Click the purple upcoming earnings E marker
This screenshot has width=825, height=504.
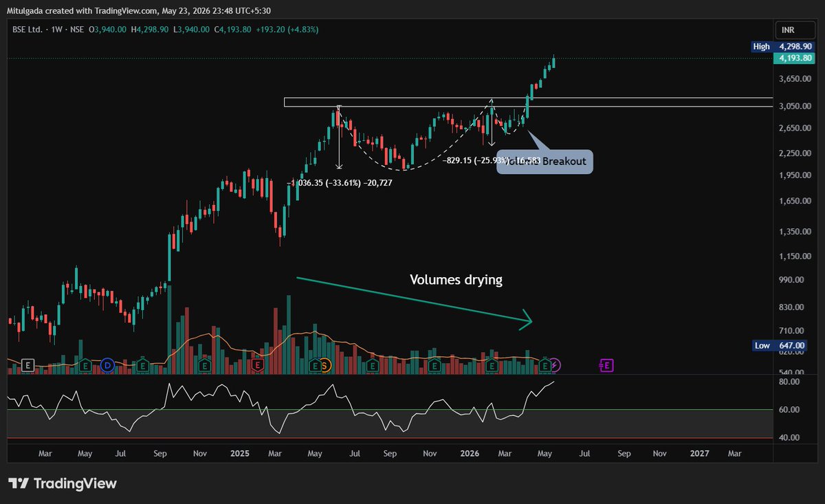(x=606, y=365)
